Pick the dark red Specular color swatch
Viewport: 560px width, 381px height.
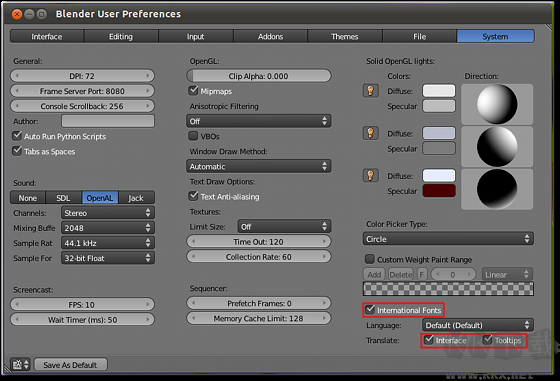coord(439,191)
